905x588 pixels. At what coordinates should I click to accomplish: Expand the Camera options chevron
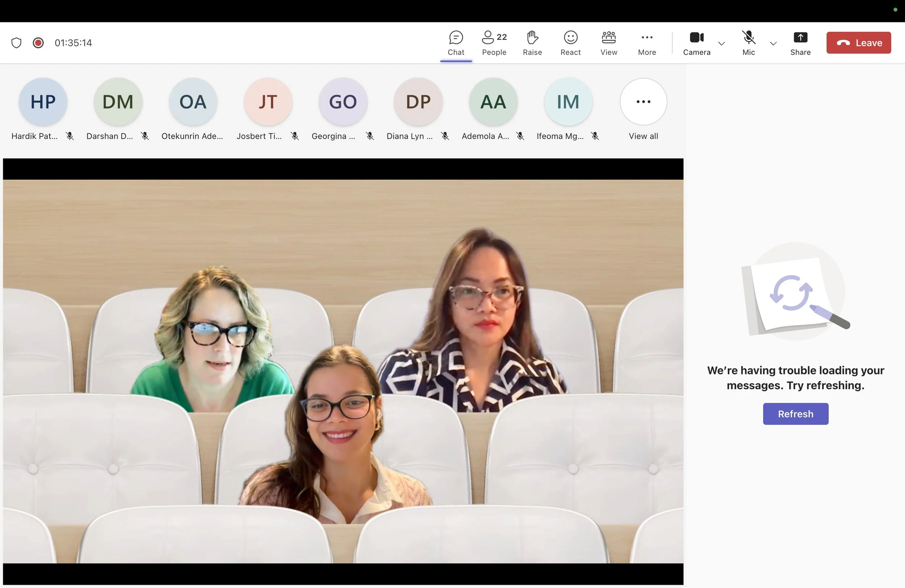tap(722, 44)
